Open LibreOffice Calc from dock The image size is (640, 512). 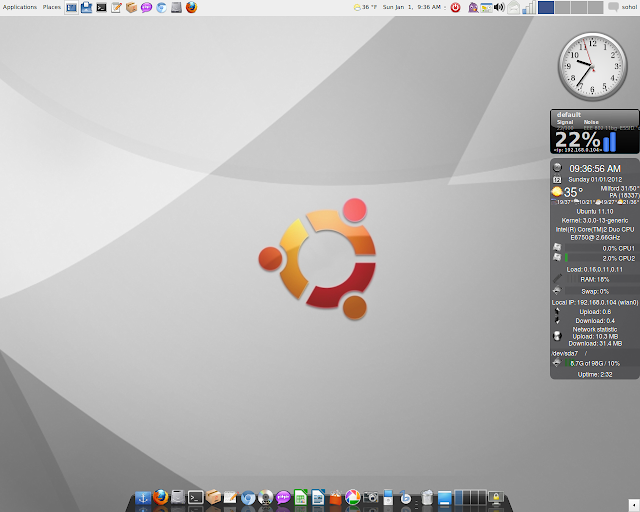[x=300, y=497]
